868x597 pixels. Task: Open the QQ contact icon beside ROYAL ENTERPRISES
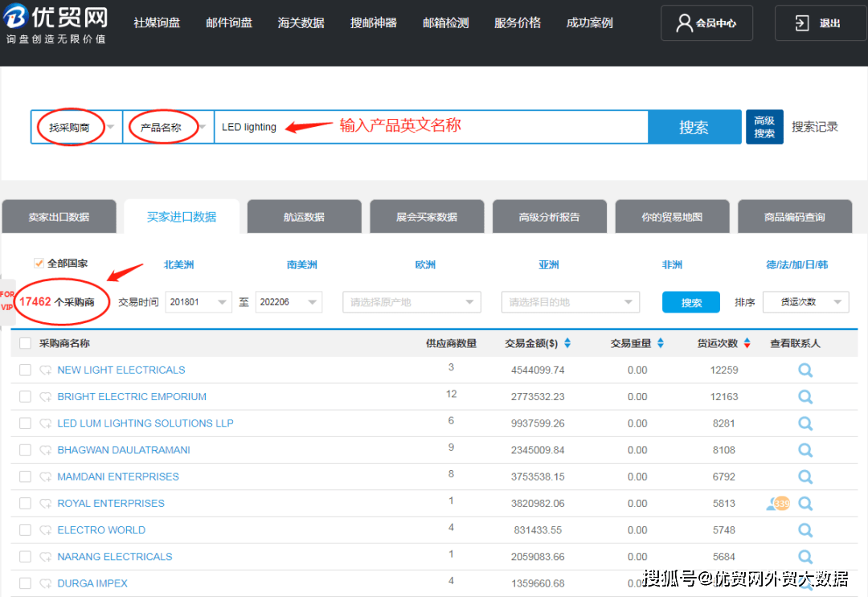(777, 503)
